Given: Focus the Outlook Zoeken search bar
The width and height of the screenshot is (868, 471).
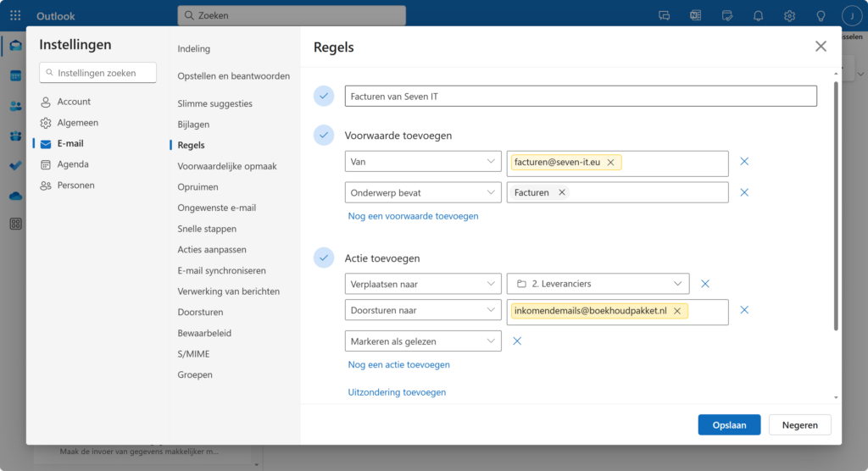Looking at the screenshot, I should tap(292, 15).
